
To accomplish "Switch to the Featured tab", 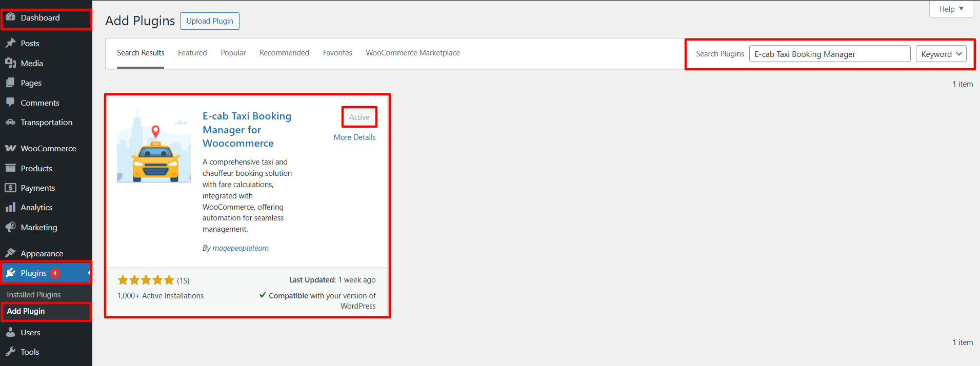I will [x=192, y=53].
